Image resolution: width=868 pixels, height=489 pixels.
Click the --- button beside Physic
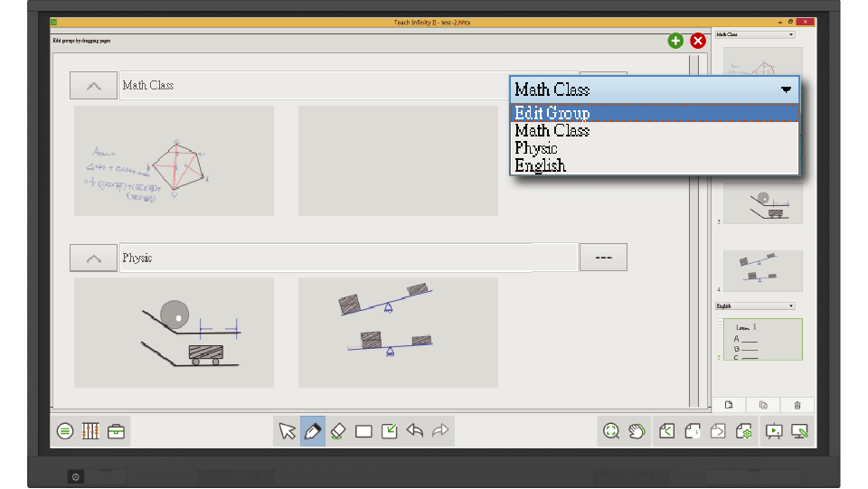(x=603, y=258)
